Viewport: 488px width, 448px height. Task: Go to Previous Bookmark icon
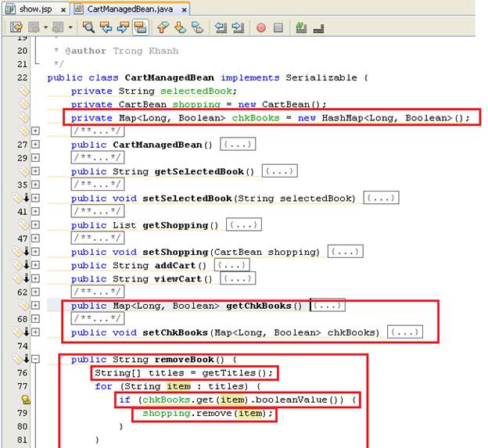coord(163,27)
